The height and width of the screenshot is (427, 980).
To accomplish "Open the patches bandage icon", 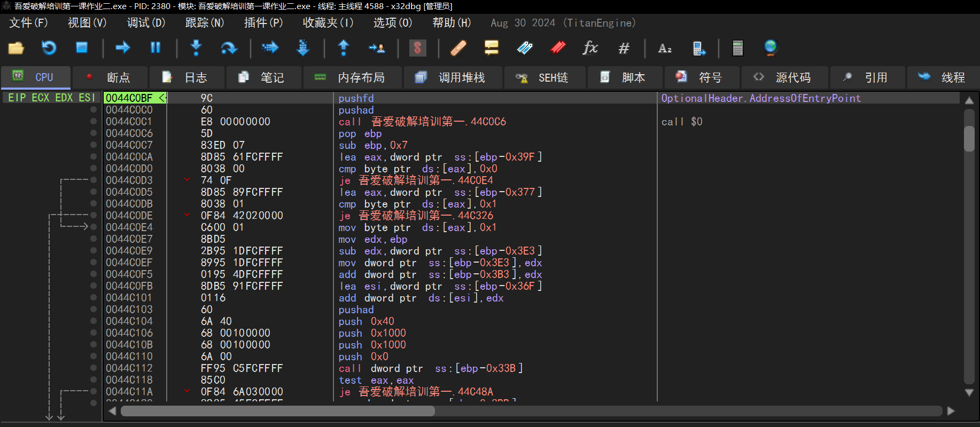I will (x=458, y=48).
